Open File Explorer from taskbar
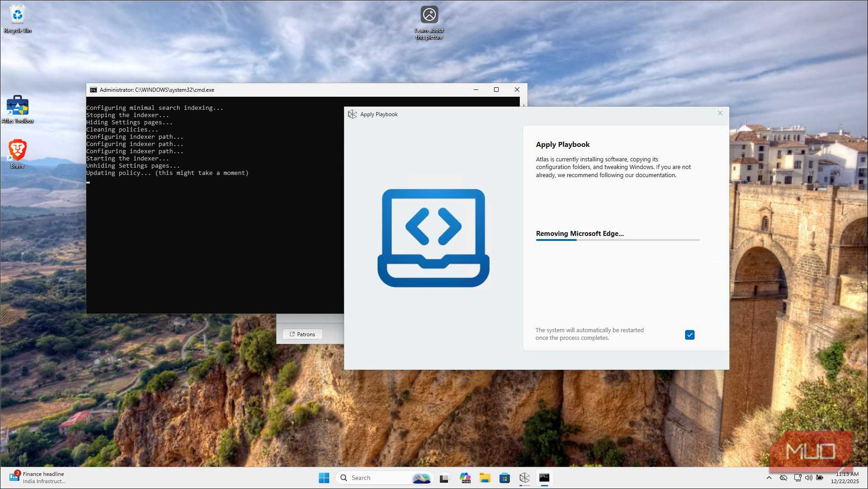This screenshot has height=489, width=868. [x=485, y=478]
